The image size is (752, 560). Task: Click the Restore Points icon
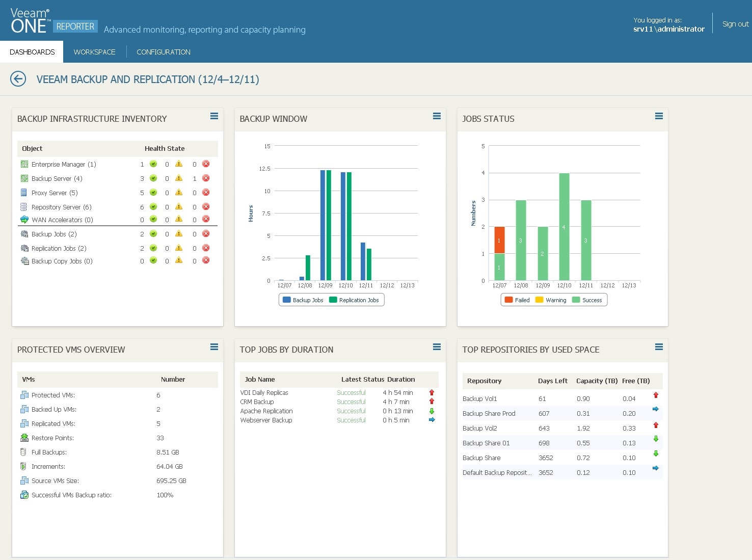coord(24,438)
